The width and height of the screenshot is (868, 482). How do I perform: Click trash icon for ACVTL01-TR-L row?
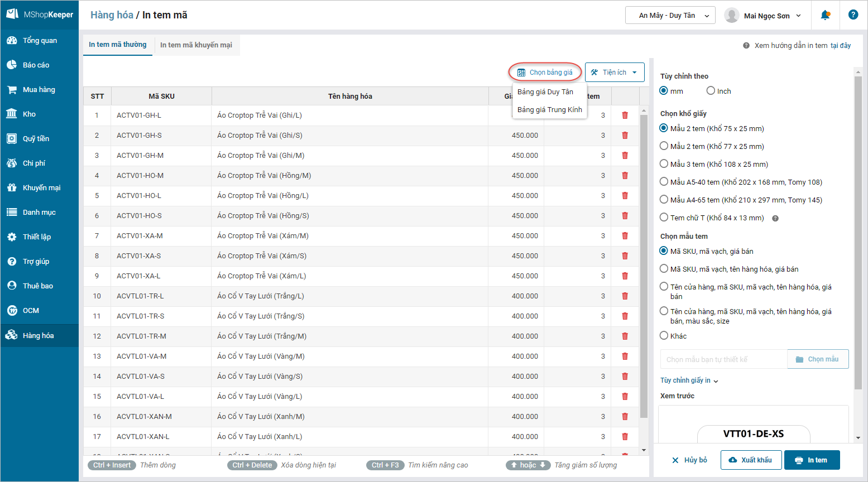[x=625, y=296]
